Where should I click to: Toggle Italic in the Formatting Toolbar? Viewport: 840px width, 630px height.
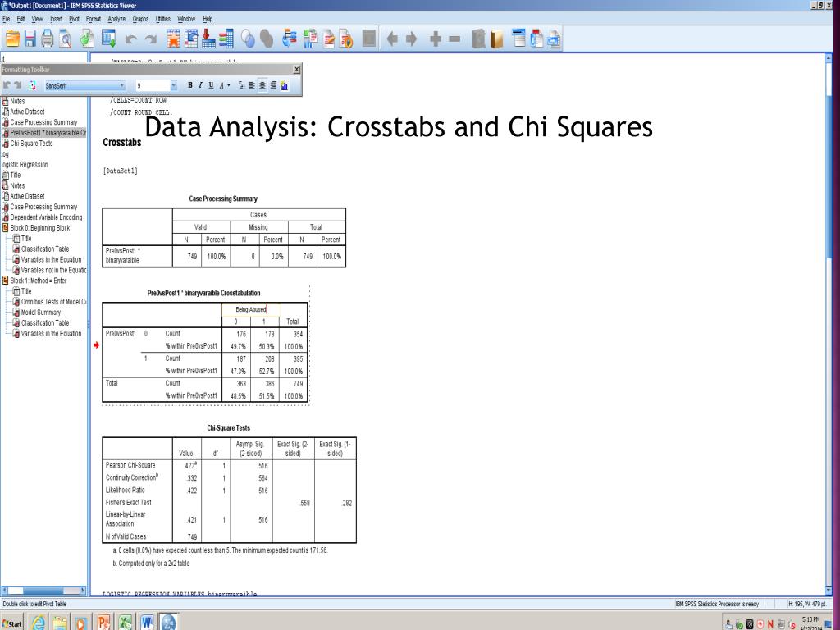pos(201,85)
